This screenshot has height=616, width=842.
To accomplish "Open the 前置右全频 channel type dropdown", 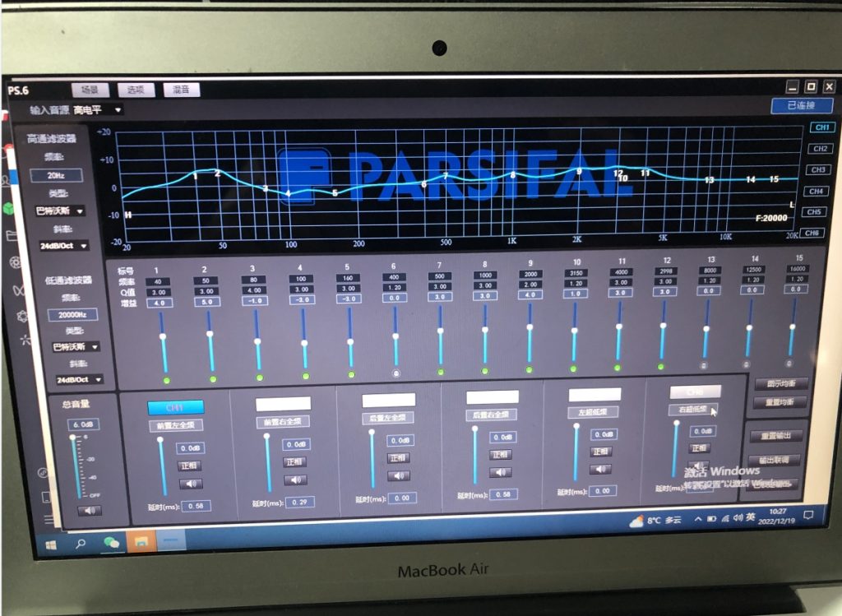I will pyautogui.click(x=283, y=422).
